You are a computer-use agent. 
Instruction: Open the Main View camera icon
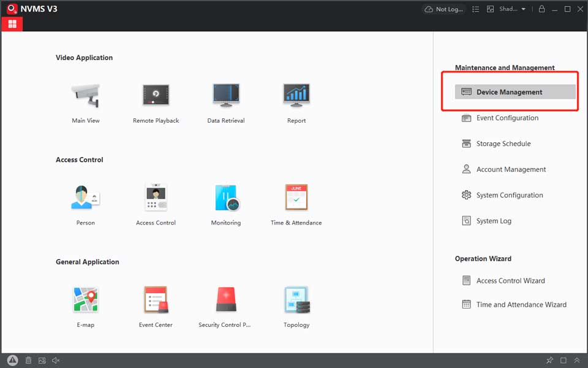click(x=85, y=96)
